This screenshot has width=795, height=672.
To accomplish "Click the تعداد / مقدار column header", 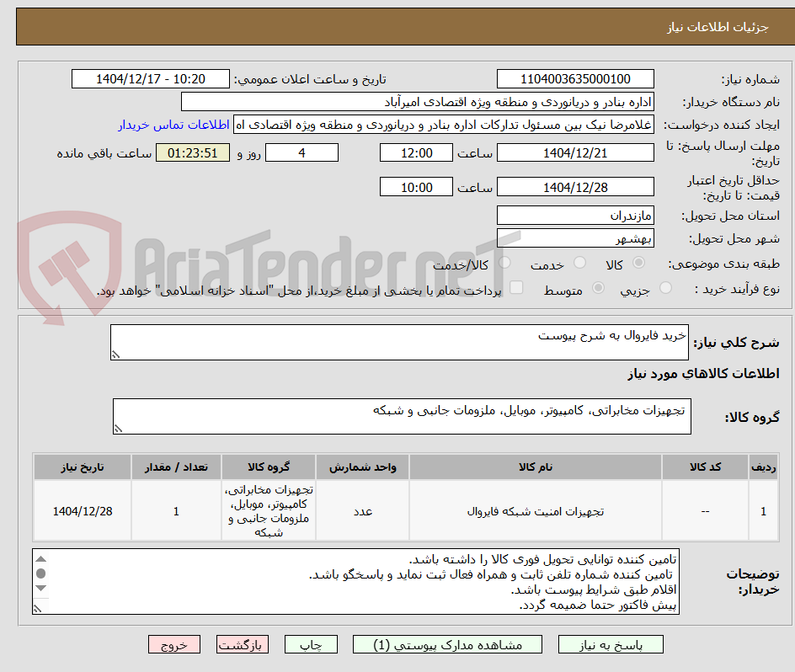I will point(177,467).
